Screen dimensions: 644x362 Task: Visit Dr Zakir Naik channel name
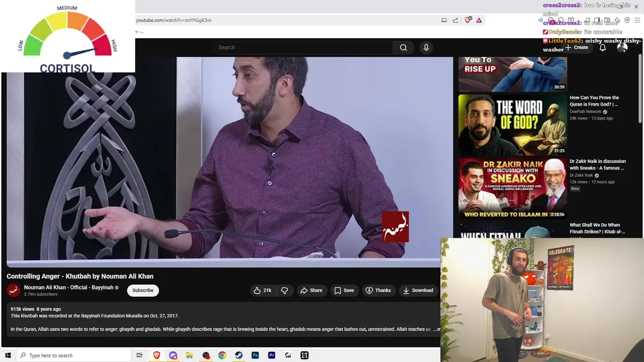click(x=581, y=175)
